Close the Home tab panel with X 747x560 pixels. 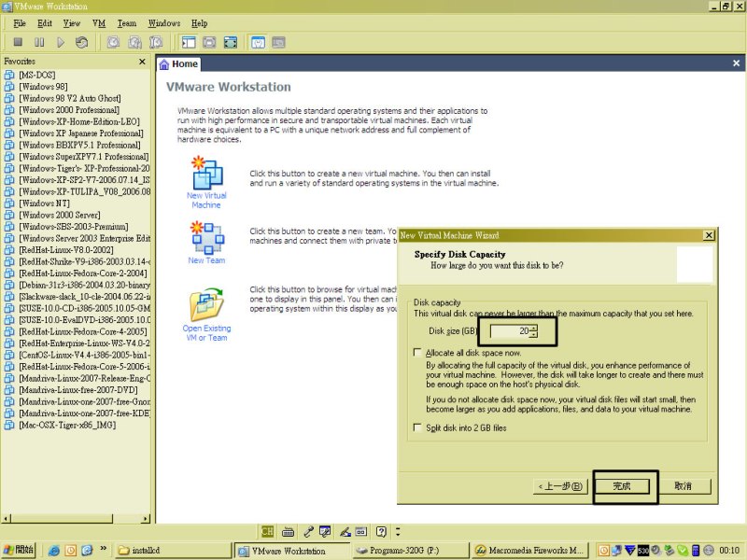click(736, 63)
